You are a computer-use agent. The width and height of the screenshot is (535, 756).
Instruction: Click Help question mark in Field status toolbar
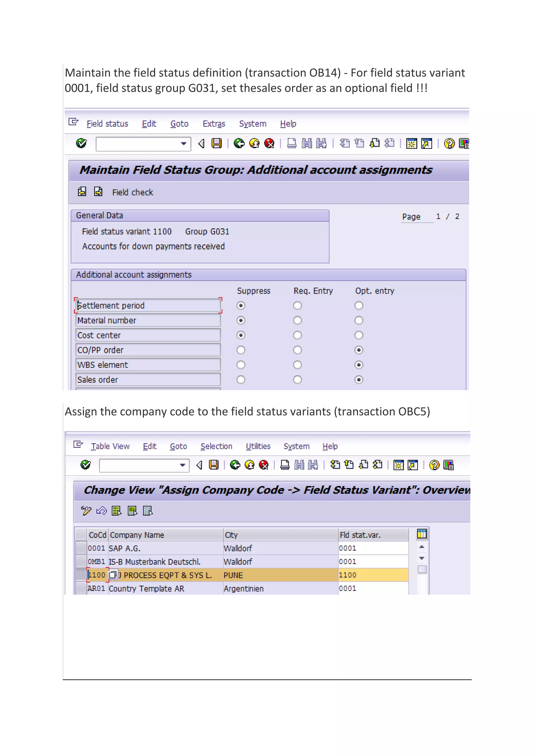click(x=449, y=143)
